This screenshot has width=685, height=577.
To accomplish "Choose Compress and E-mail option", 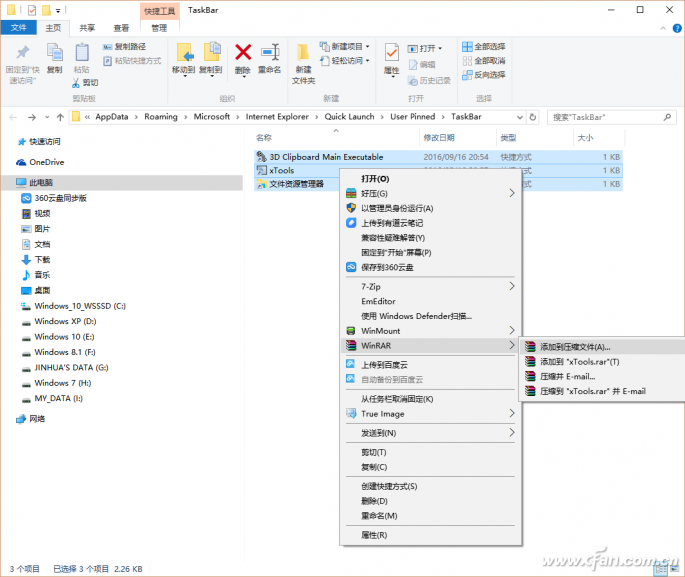I will click(x=603, y=377).
